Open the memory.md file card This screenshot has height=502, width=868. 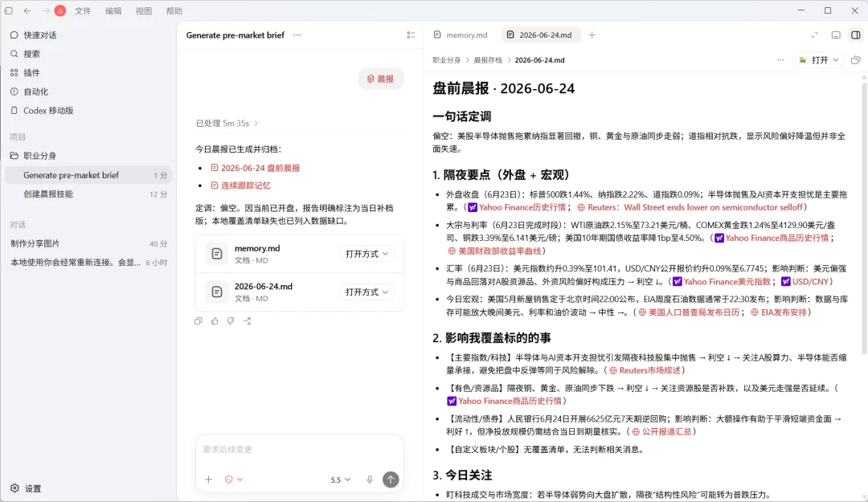click(x=300, y=254)
